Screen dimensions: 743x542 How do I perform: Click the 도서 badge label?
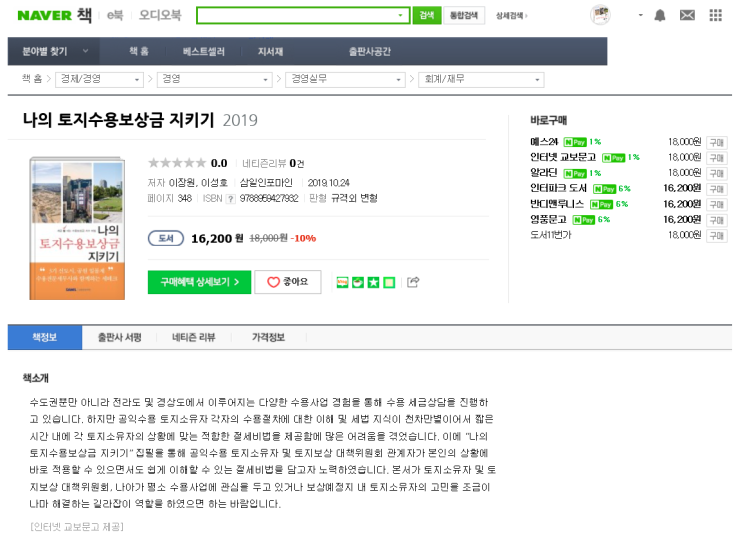click(166, 238)
